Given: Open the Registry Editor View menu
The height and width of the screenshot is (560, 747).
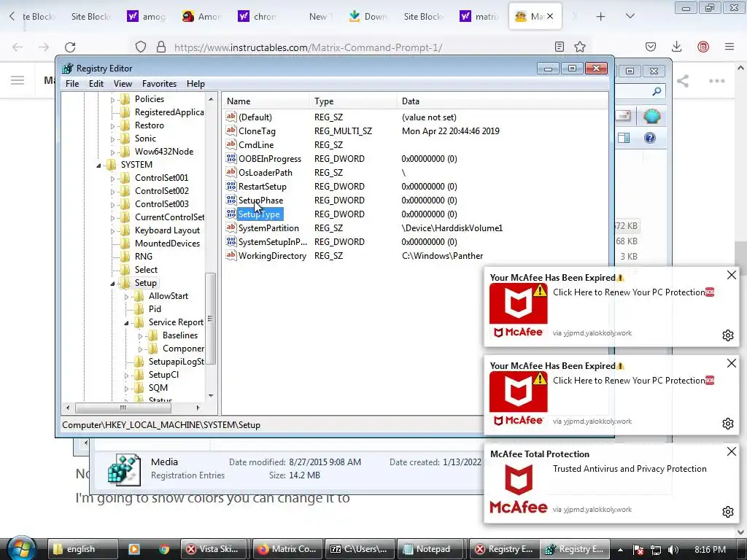Looking at the screenshot, I should click(123, 84).
